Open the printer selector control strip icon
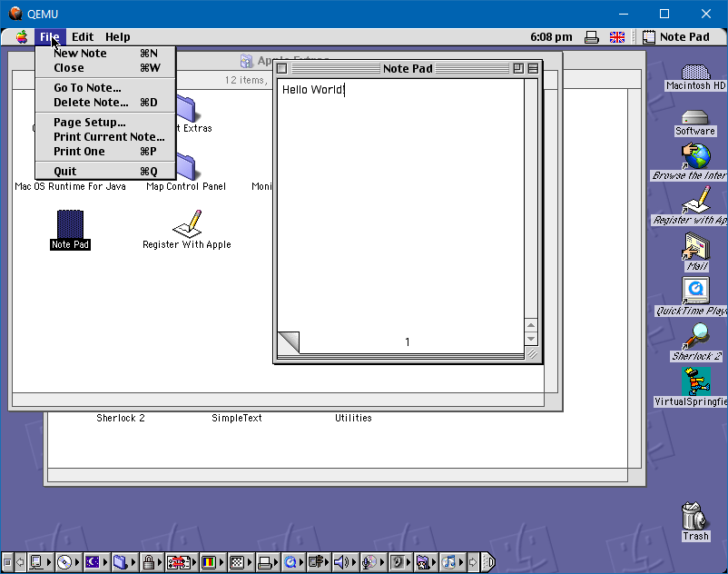The image size is (728, 574). [264, 562]
